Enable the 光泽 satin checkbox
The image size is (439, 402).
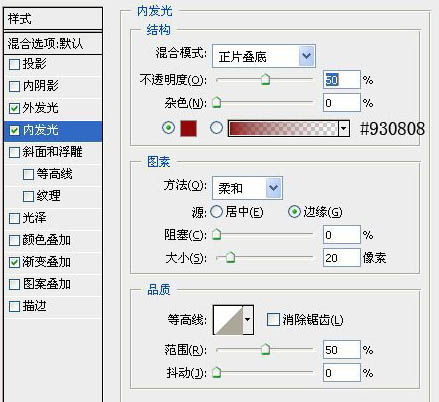point(14,218)
